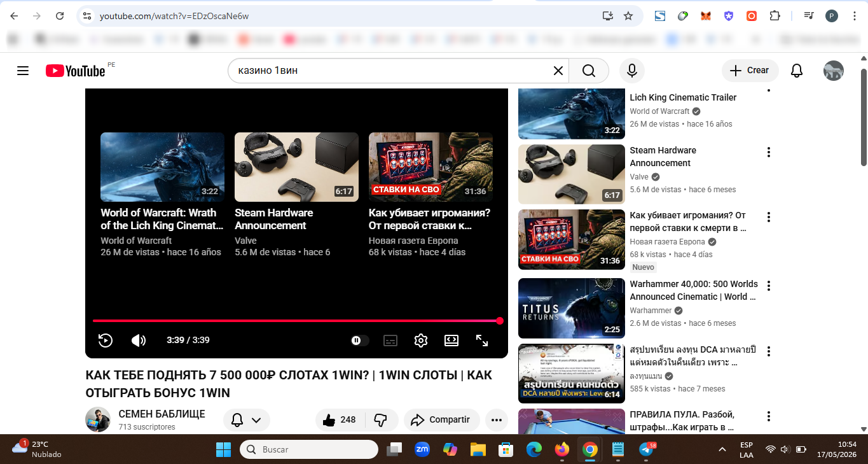Mute the video with the speaker icon

(x=139, y=341)
